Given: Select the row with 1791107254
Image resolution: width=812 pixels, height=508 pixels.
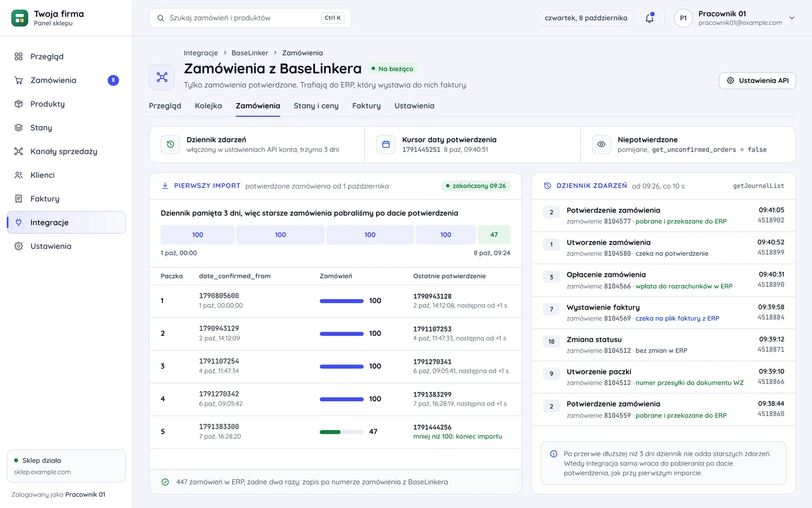Looking at the screenshot, I should pos(335,366).
